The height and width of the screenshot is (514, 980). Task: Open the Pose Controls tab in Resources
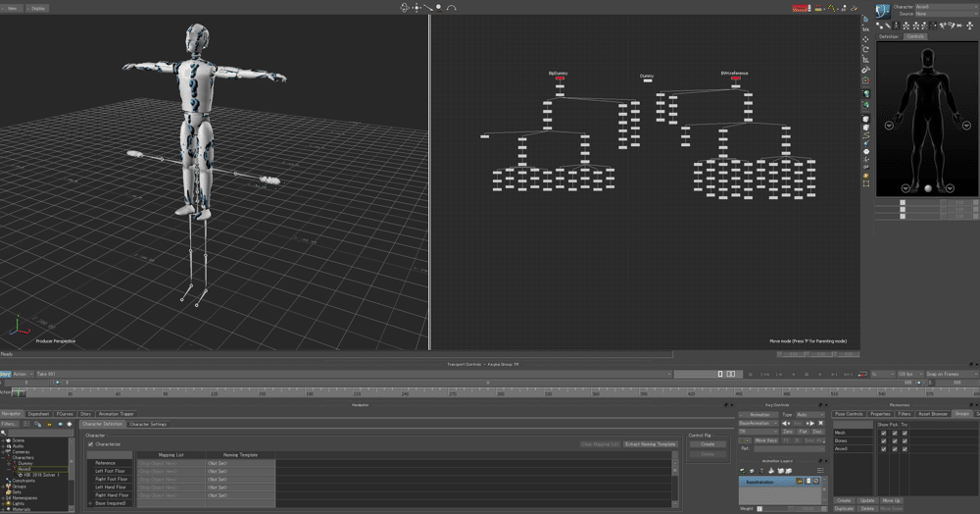pyautogui.click(x=849, y=414)
